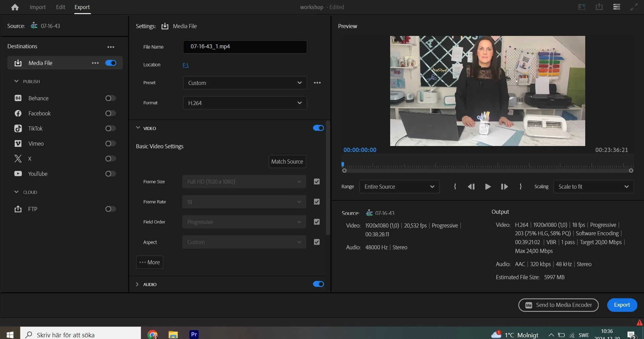Disable audio export toggle
This screenshot has width=644, height=339.
pos(318,284)
